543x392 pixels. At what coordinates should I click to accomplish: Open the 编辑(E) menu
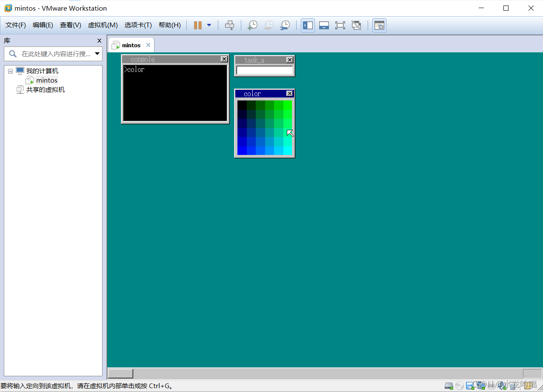(x=43, y=25)
